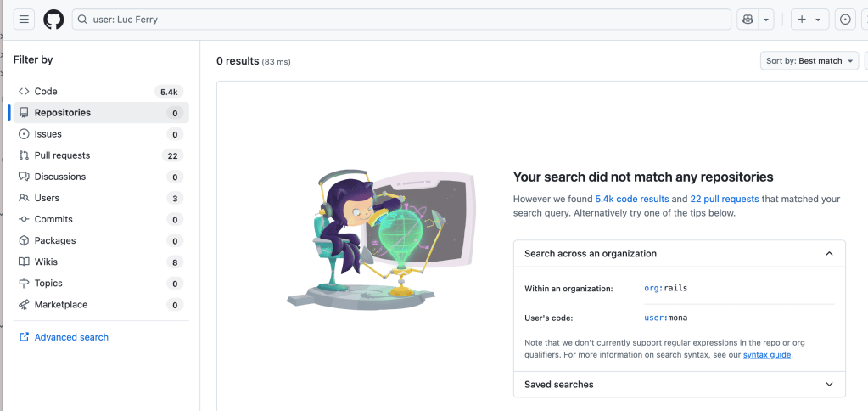Click the magnifier icon in the search bar
868x411 pixels.
(83, 20)
